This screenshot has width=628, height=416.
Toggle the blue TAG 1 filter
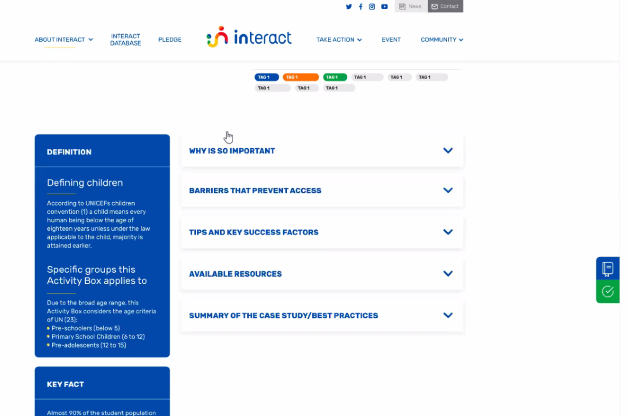point(273,77)
